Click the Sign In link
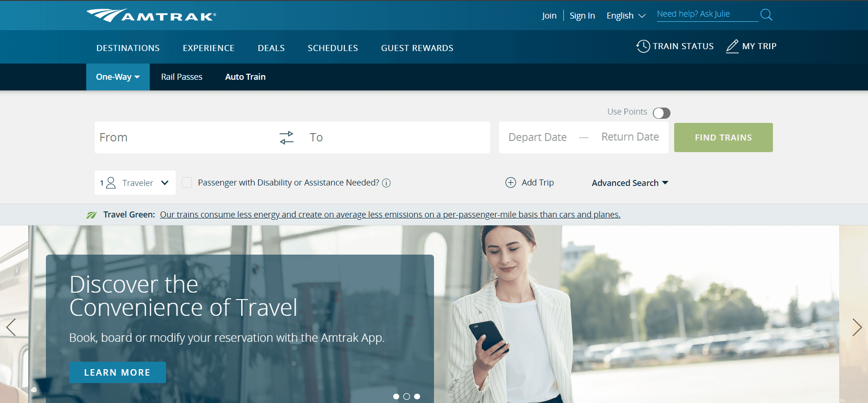Screen dimensions: 868x403 [582, 16]
